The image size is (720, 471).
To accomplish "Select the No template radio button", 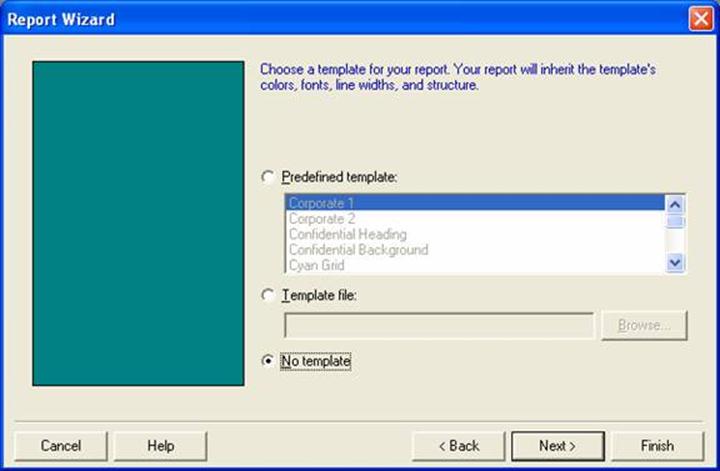I will tap(268, 361).
